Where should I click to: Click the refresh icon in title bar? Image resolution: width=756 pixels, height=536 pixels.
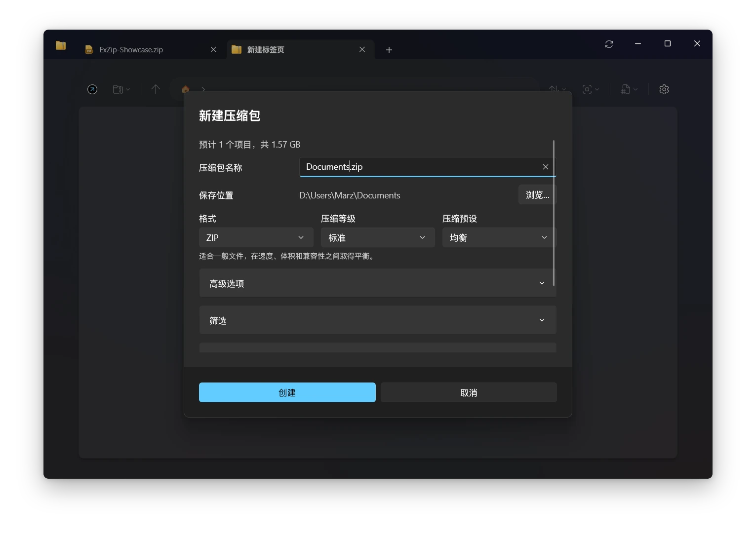pos(609,44)
